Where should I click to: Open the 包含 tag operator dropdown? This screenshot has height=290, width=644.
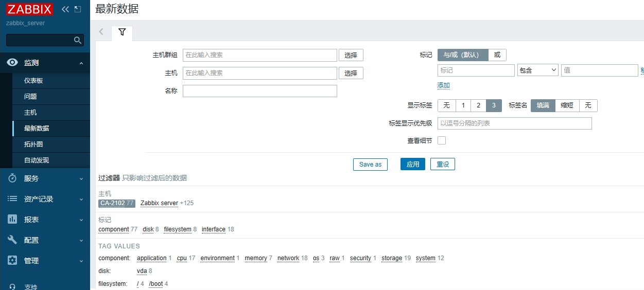click(x=538, y=70)
